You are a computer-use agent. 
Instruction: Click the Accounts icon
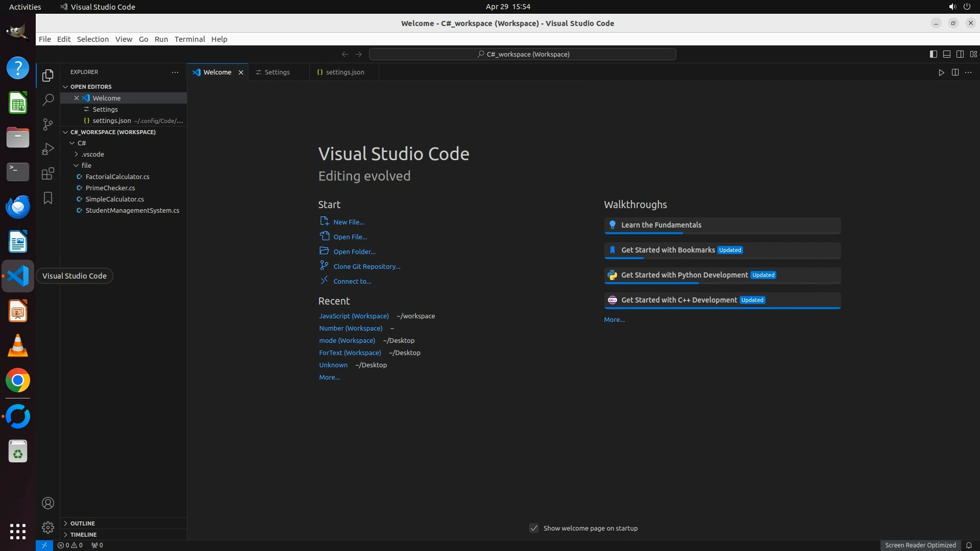[x=48, y=503]
